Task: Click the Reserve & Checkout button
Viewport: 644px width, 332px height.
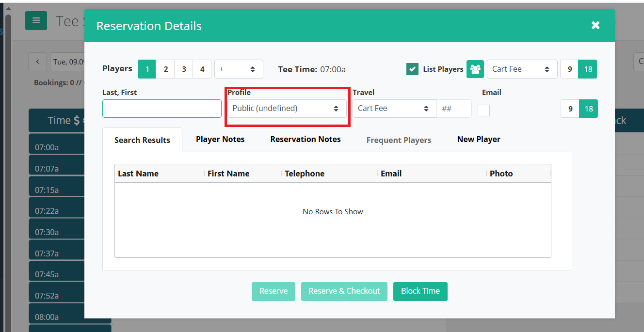Action: click(x=344, y=291)
